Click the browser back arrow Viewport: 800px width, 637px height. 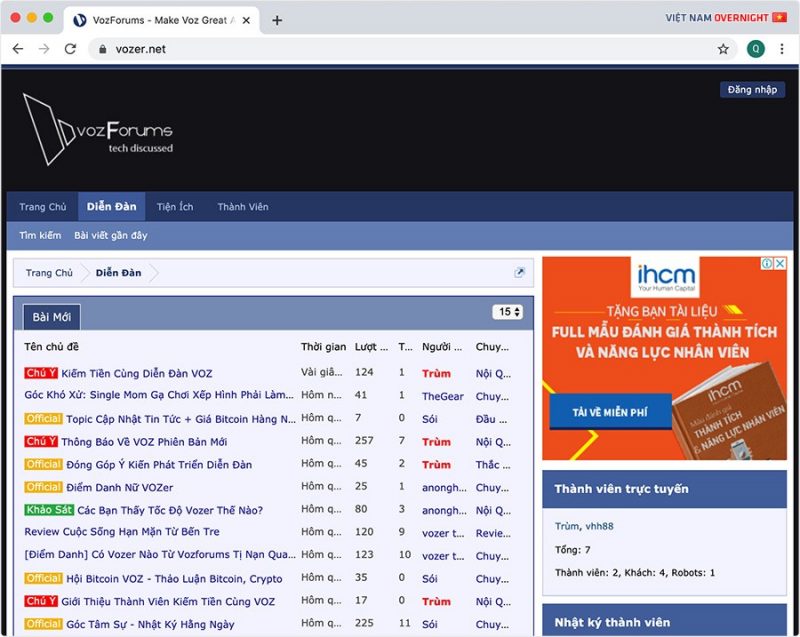click(x=18, y=49)
